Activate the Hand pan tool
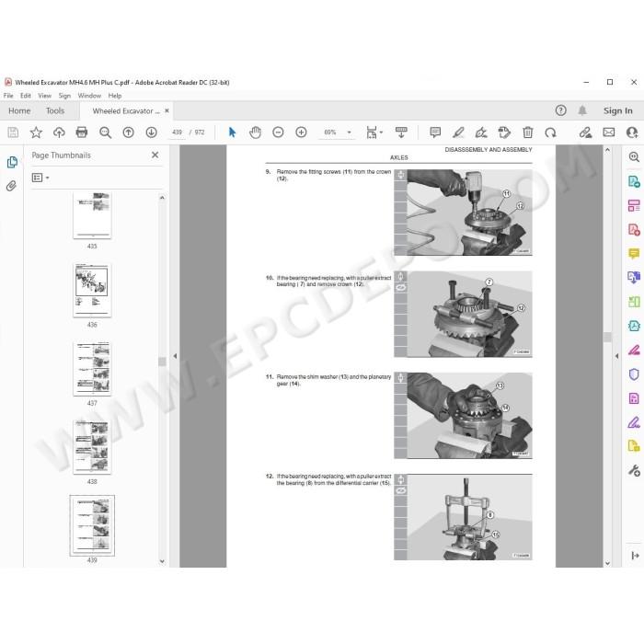This screenshot has height=644, width=644. tap(255, 132)
